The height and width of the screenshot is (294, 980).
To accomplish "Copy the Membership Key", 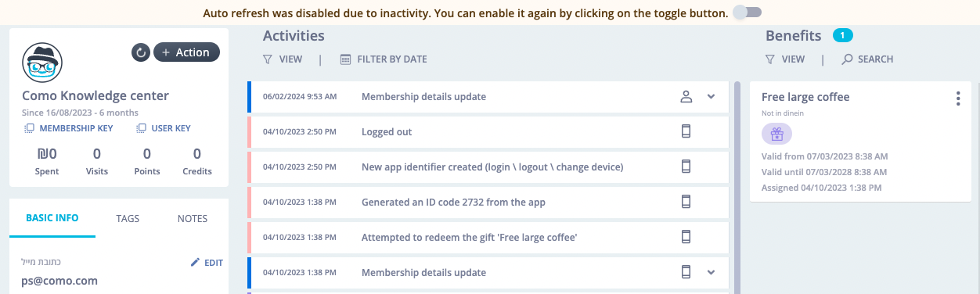I will point(69,128).
